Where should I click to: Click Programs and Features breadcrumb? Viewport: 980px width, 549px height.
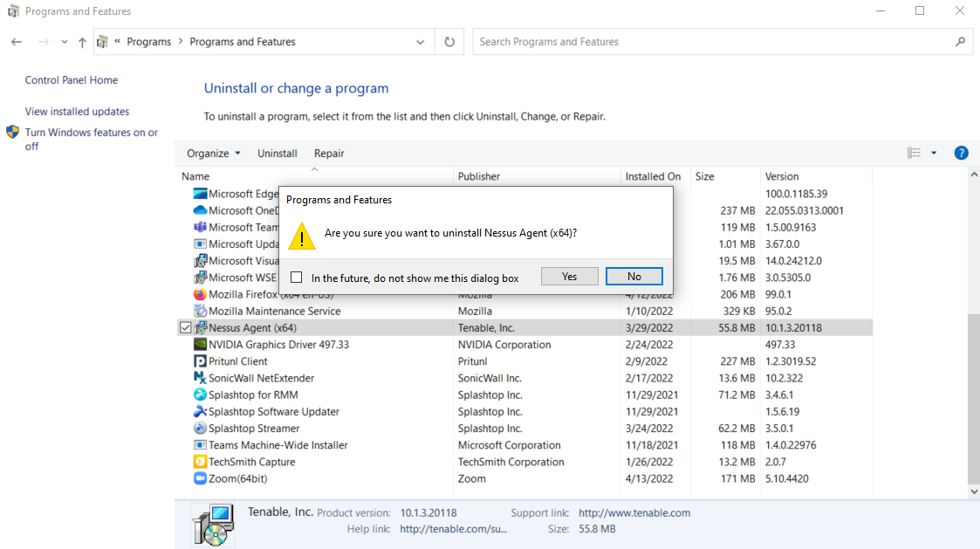[243, 42]
